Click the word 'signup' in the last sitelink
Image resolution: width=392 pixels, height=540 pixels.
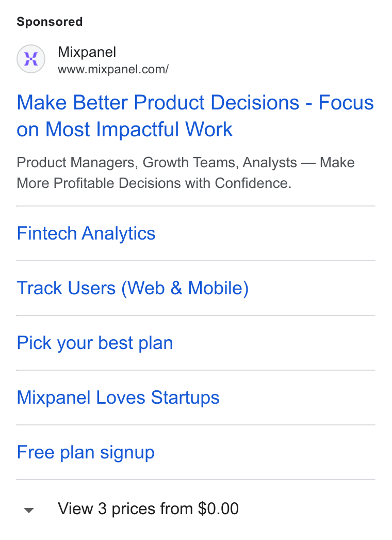pyautogui.click(x=127, y=454)
